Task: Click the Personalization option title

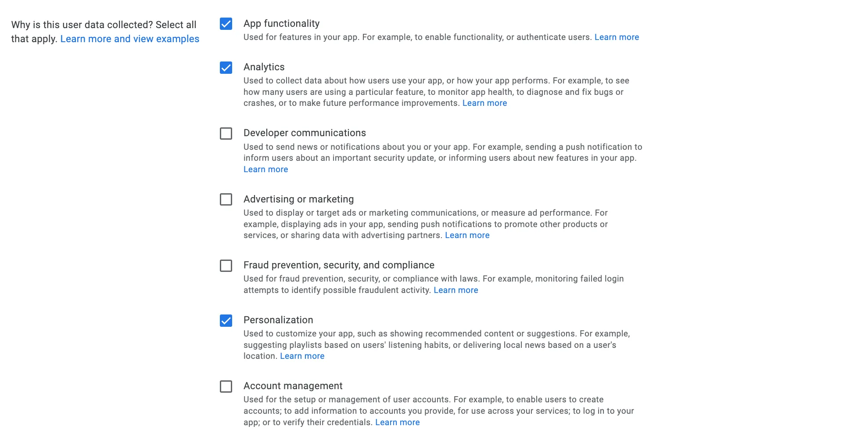Action: [x=278, y=320]
